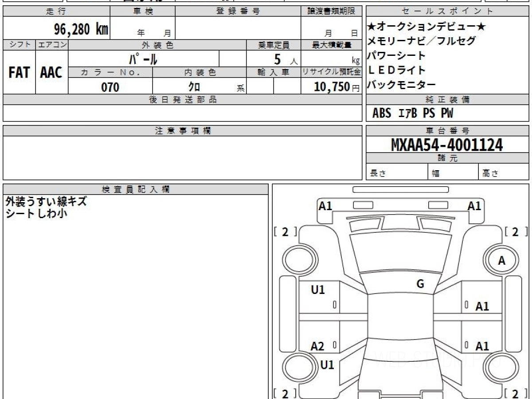Click the chassis number MXAA54-4001124
Screen dimensions: 532x399
point(447,145)
